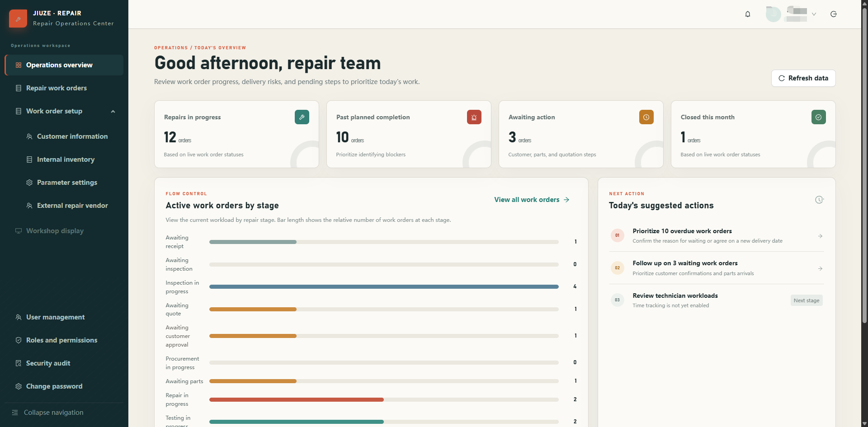
Task: Click the alarm icon on Past planned completion
Action: point(474,117)
